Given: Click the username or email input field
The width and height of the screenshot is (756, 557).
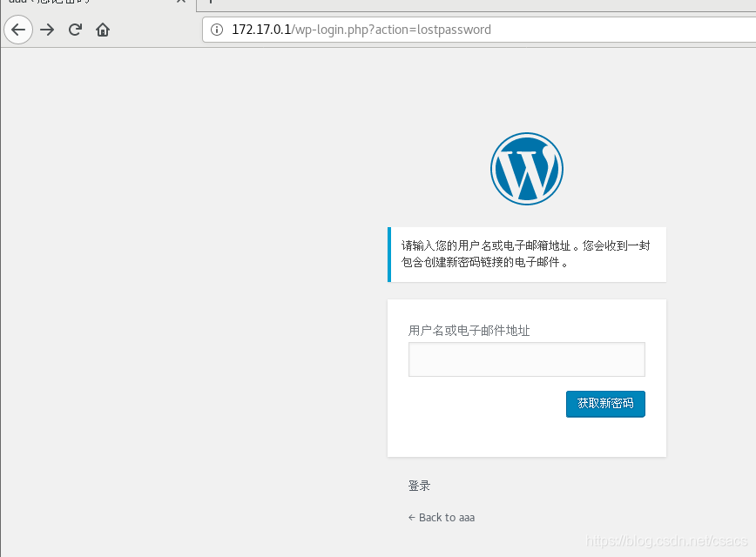Looking at the screenshot, I should [526, 359].
